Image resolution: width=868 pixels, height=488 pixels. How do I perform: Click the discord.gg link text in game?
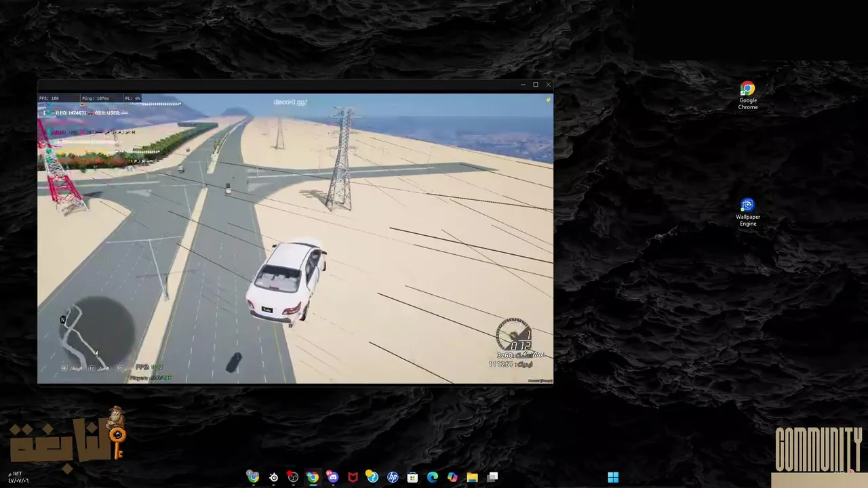coord(290,102)
